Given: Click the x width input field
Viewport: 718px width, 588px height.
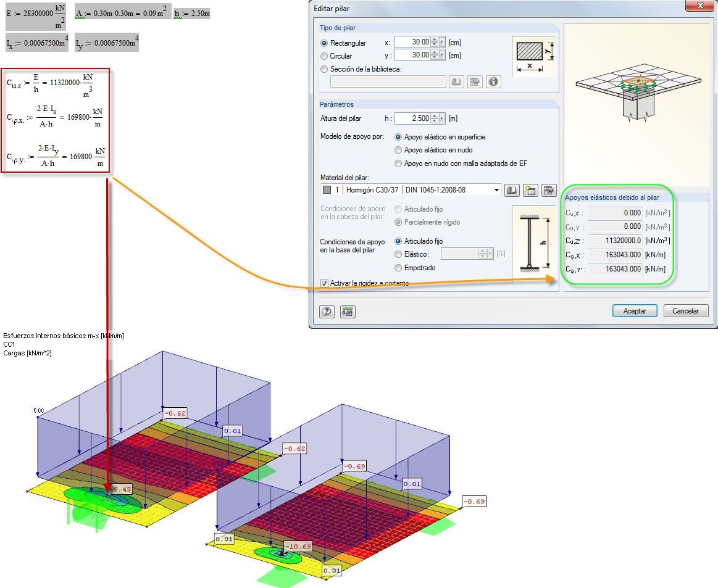Looking at the screenshot, I should (x=412, y=42).
